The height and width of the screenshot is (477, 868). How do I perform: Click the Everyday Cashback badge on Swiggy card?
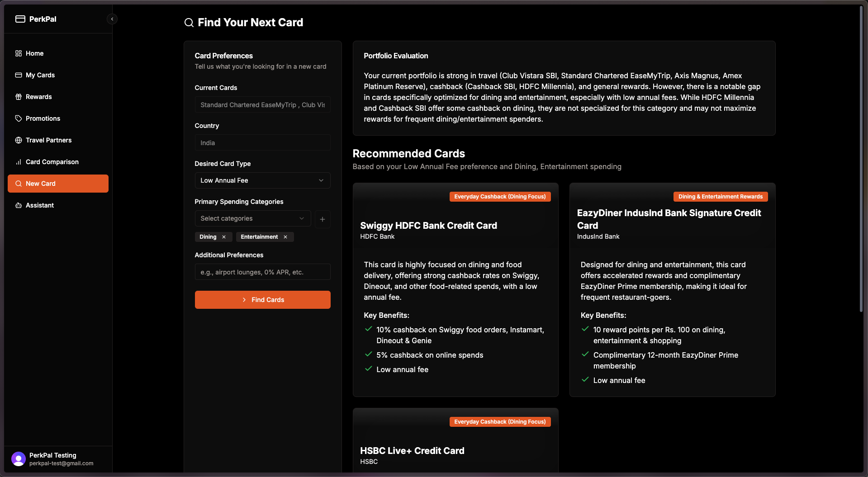(500, 197)
